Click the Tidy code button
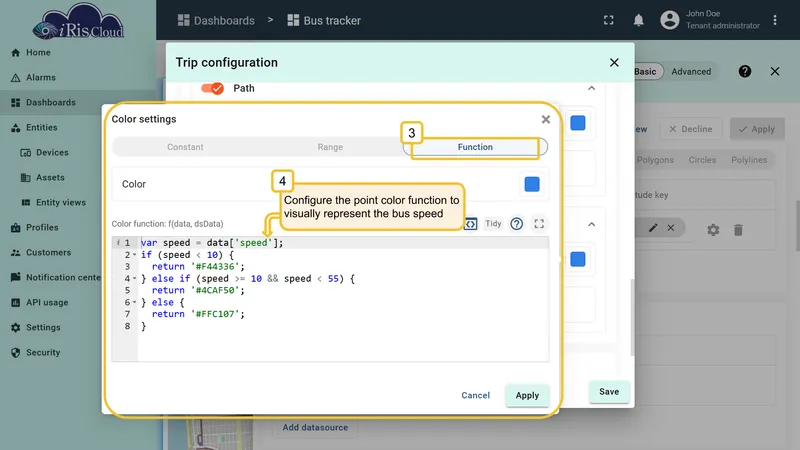 tap(493, 223)
